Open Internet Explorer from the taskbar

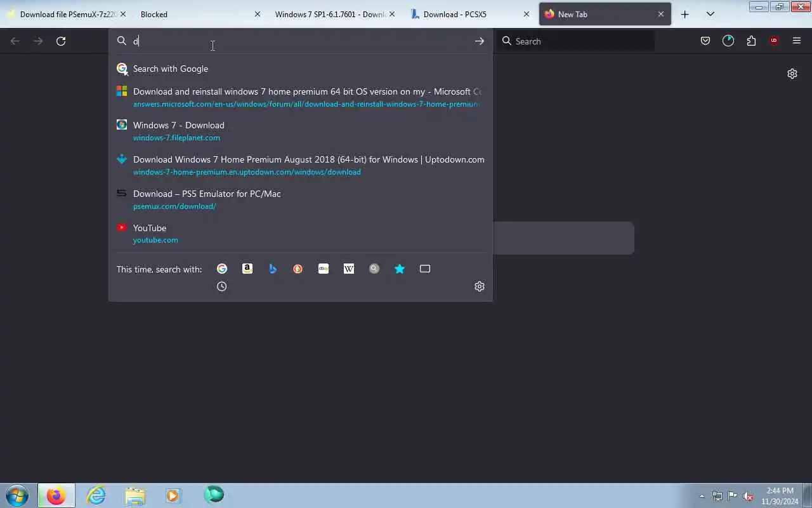click(96, 495)
